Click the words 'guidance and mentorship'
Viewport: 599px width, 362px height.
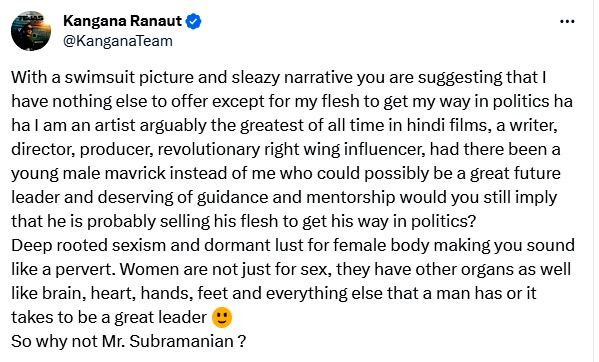tap(296, 197)
